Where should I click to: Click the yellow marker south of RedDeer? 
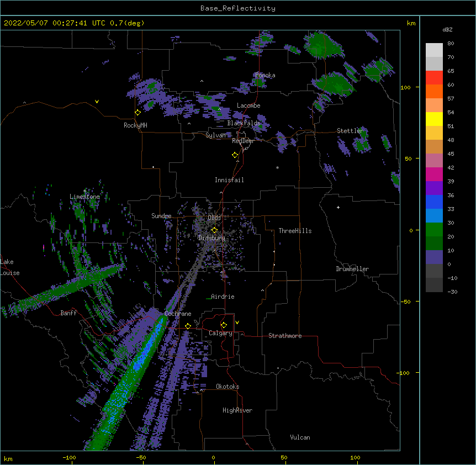[x=235, y=155]
